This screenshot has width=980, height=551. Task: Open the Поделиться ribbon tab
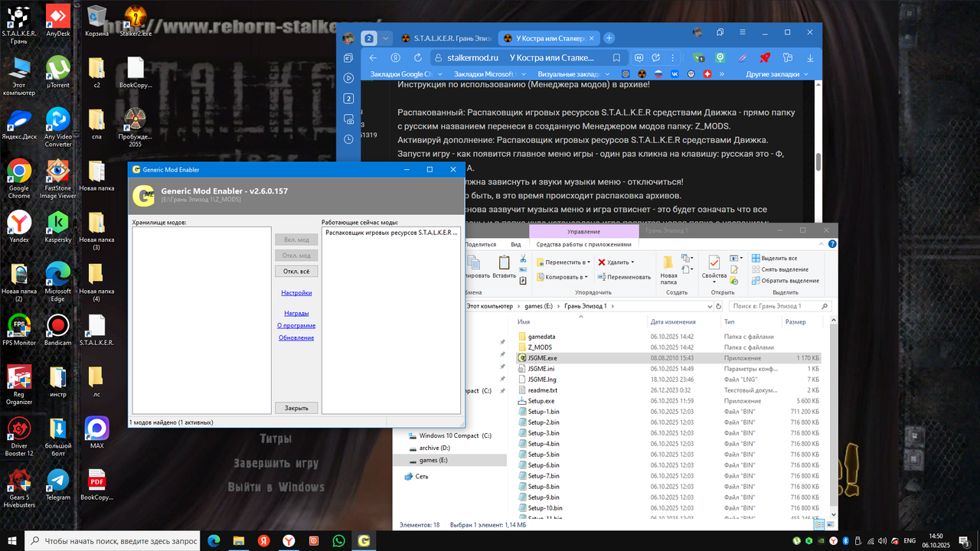pos(481,245)
